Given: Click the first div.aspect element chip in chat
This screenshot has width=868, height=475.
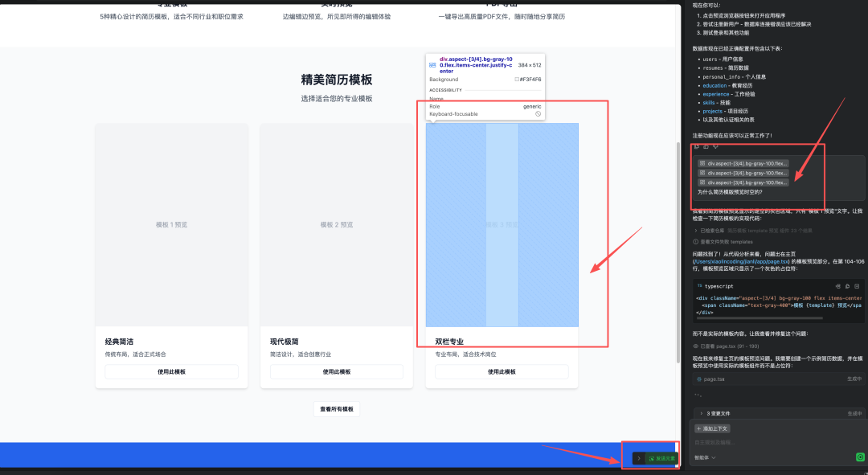Looking at the screenshot, I should (743, 163).
